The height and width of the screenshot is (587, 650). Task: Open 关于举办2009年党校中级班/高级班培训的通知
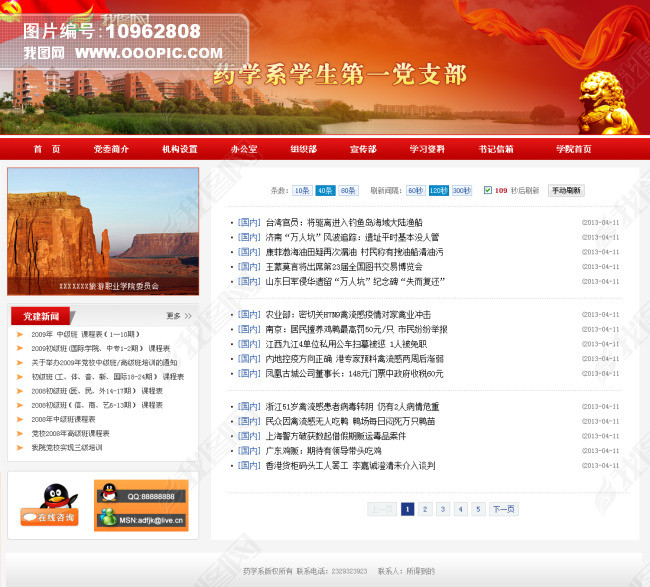tap(104, 362)
